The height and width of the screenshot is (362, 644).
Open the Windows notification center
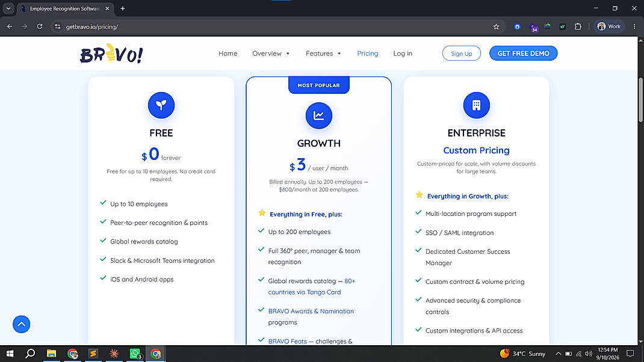630,354
